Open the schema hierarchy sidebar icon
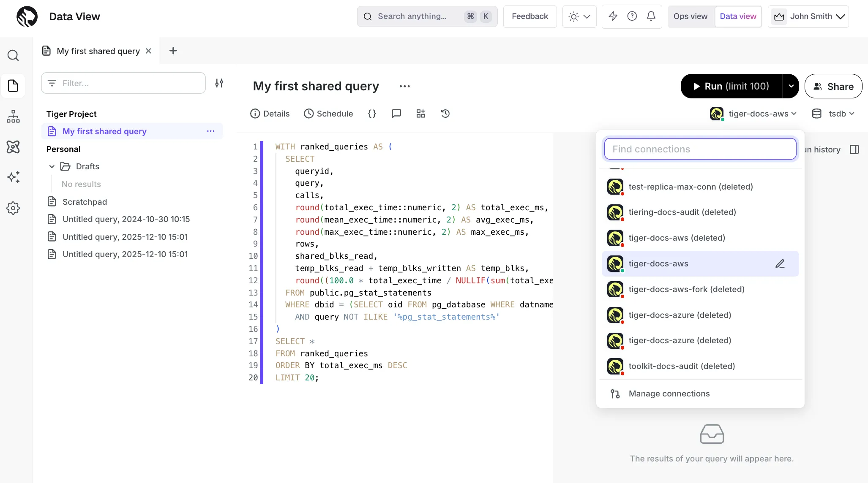Viewport: 868px width, 483px height. [x=13, y=117]
